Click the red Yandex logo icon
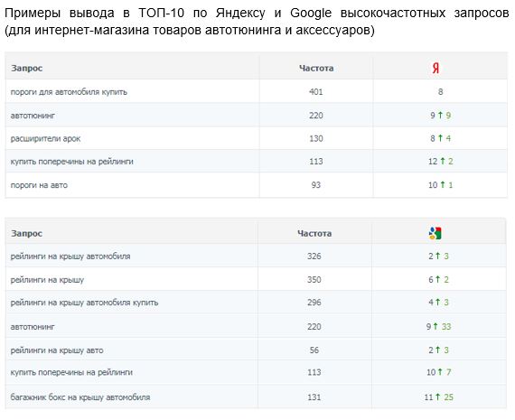The width and height of the screenshot is (515, 420). 435,69
